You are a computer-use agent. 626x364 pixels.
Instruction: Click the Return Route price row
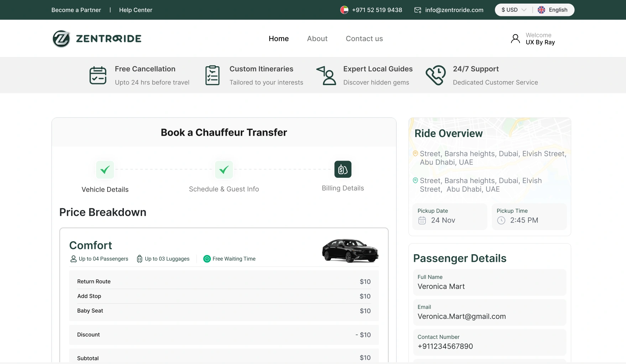click(224, 281)
